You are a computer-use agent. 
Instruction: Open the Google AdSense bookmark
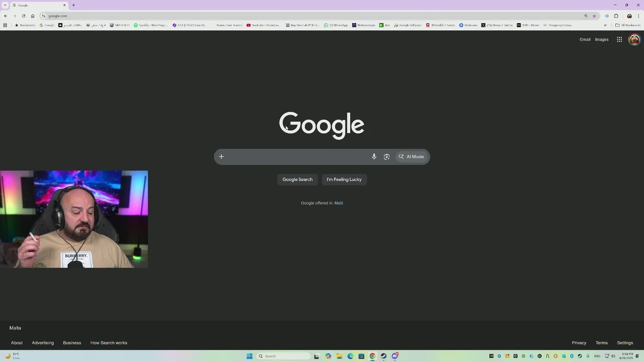point(408,25)
